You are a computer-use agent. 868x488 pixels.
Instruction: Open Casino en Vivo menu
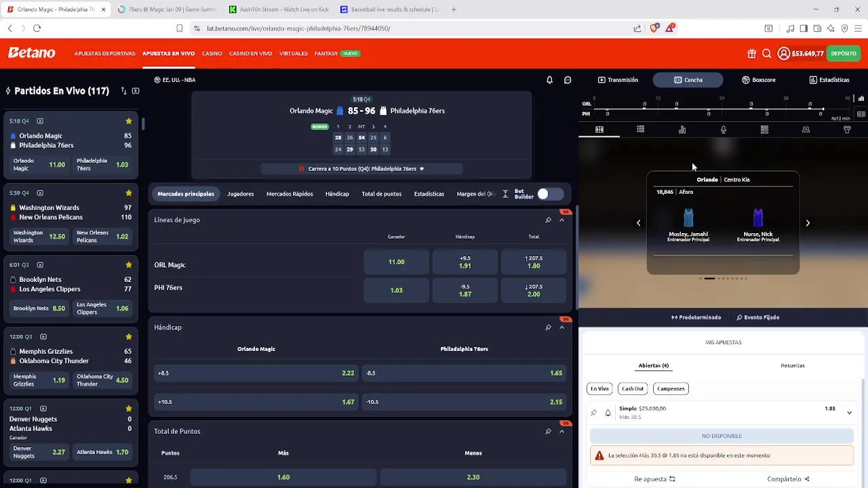click(250, 54)
